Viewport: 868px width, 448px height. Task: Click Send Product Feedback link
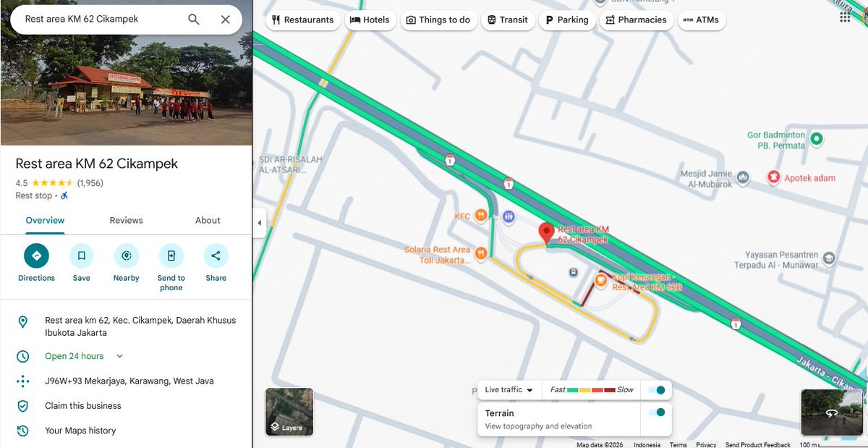[757, 444]
